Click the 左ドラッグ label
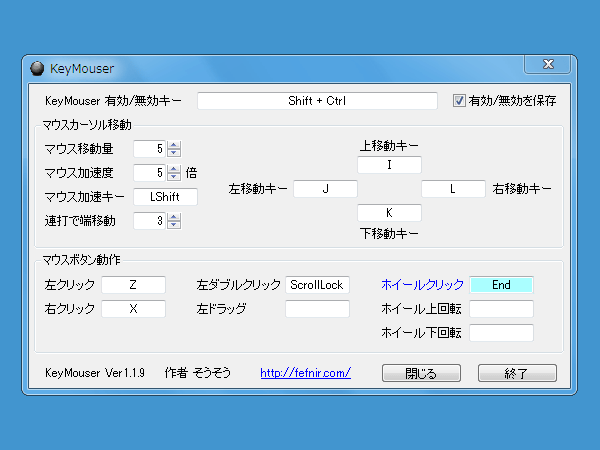Screen dimensions: 600x450 (x=221, y=309)
